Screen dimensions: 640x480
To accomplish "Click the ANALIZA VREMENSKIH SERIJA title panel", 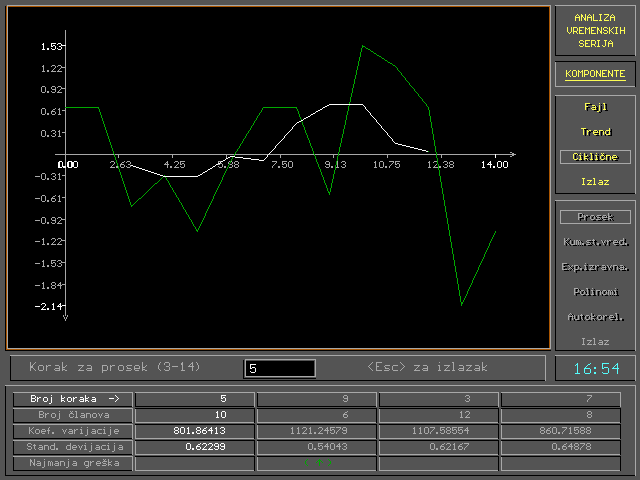I will pos(595,31).
